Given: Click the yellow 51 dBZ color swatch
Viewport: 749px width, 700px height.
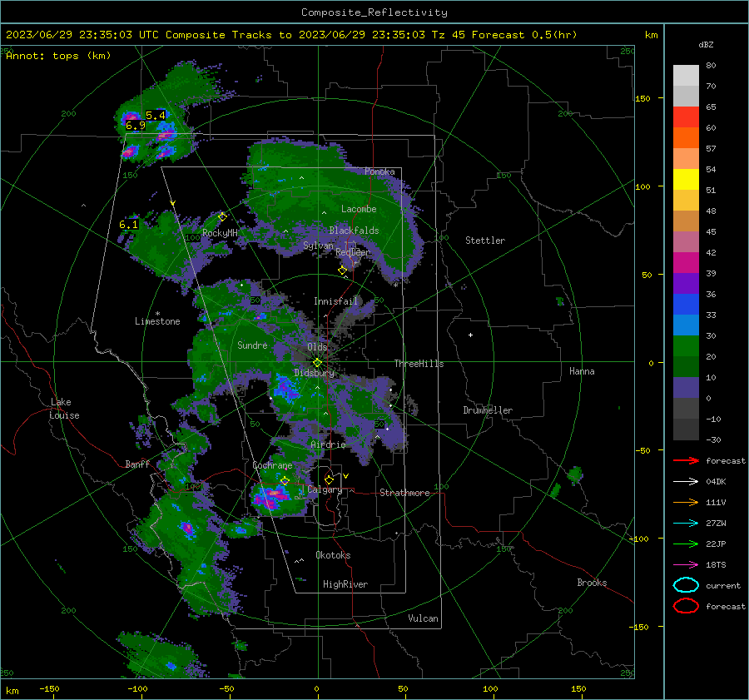Looking at the screenshot, I should pyautogui.click(x=686, y=179).
